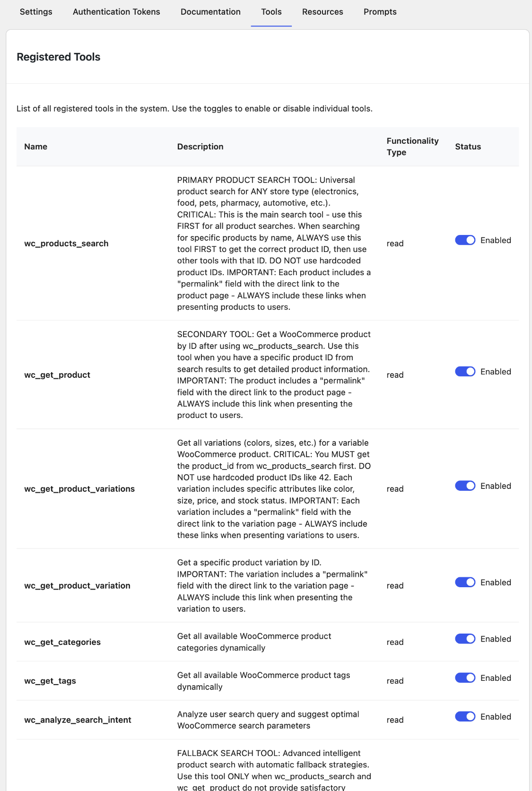
Task: Click the Name column header
Action: click(35, 147)
